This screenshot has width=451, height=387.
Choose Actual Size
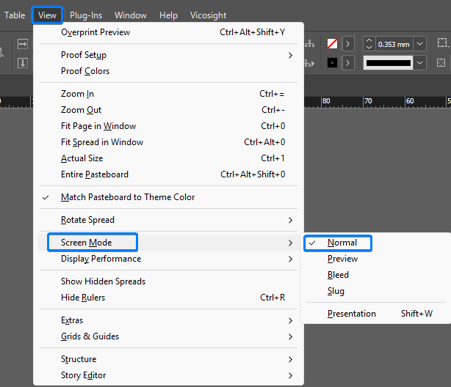(x=168, y=158)
